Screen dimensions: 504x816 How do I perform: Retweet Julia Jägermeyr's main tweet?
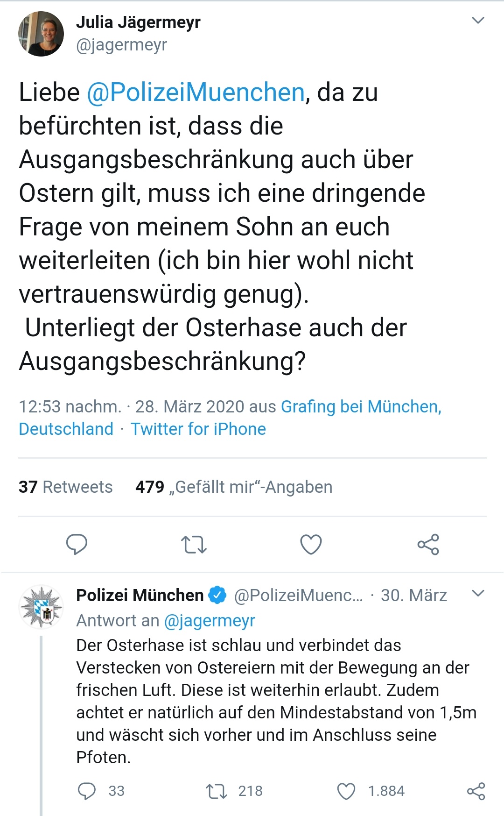tap(194, 544)
